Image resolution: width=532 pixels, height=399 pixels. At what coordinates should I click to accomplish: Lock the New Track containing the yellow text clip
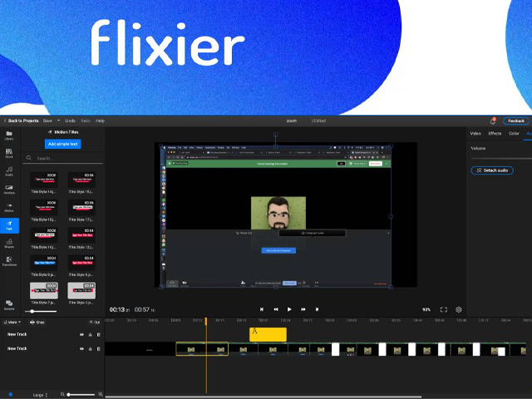[x=91, y=334]
